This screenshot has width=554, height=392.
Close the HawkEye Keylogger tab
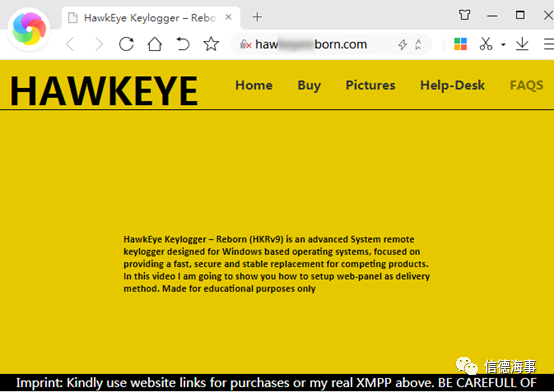click(229, 17)
